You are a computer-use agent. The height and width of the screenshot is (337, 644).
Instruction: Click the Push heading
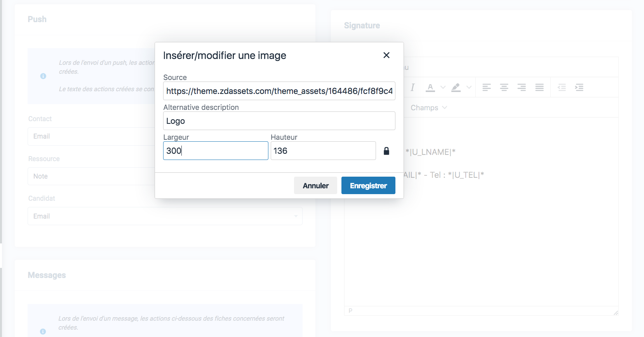pyautogui.click(x=37, y=19)
